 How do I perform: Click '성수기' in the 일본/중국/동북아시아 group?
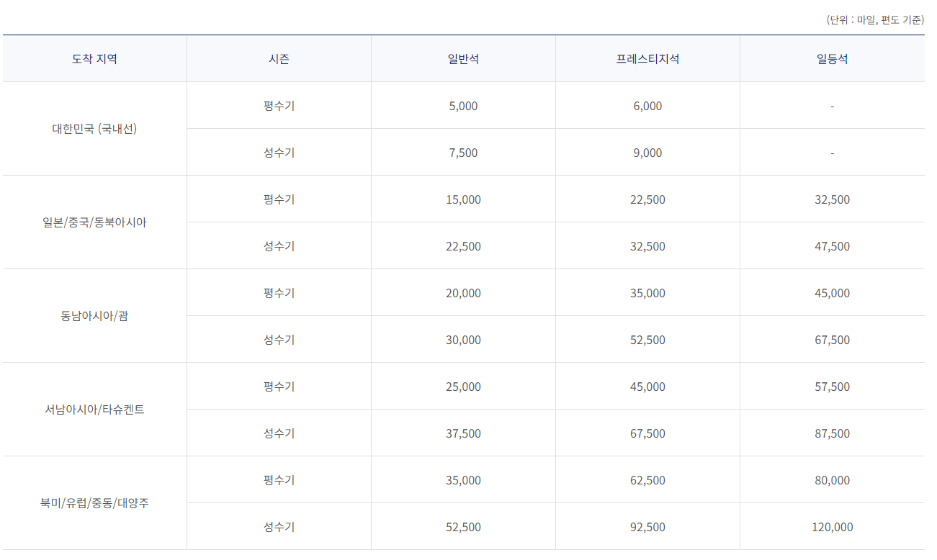279,246
